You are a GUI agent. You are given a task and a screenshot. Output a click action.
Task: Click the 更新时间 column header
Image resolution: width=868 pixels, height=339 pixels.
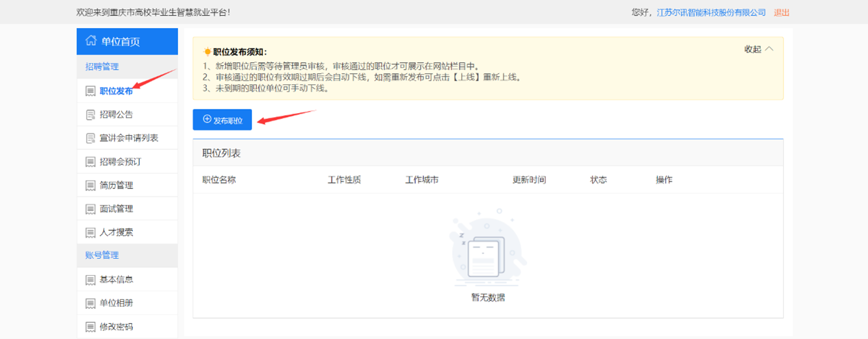(529, 180)
